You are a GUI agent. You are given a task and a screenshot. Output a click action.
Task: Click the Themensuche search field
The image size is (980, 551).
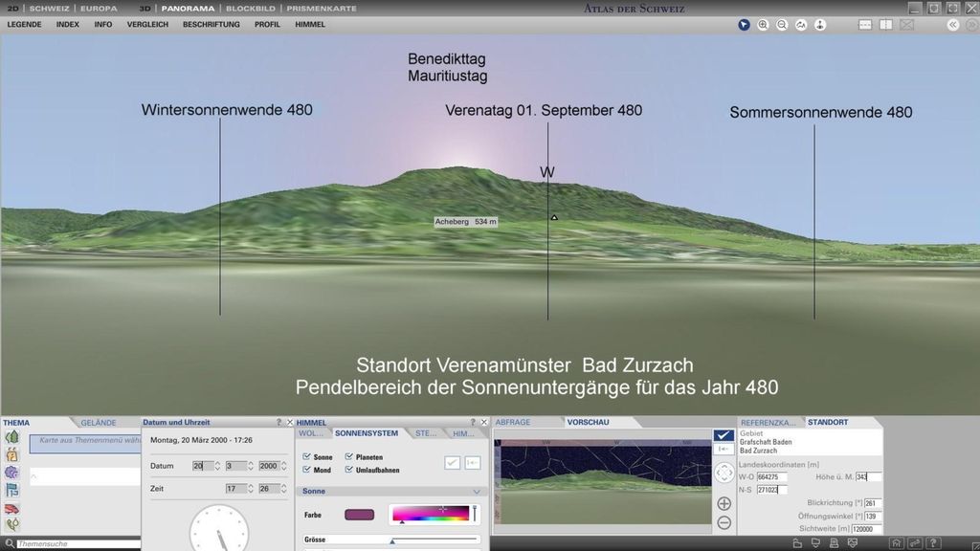point(78,544)
